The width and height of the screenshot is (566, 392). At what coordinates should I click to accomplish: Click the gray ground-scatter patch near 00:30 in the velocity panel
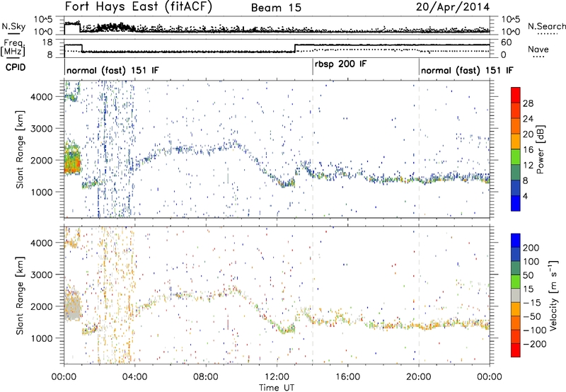point(72,306)
